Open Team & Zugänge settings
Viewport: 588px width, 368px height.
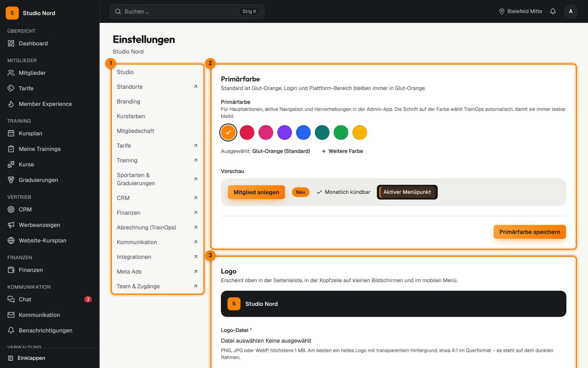coord(157,286)
